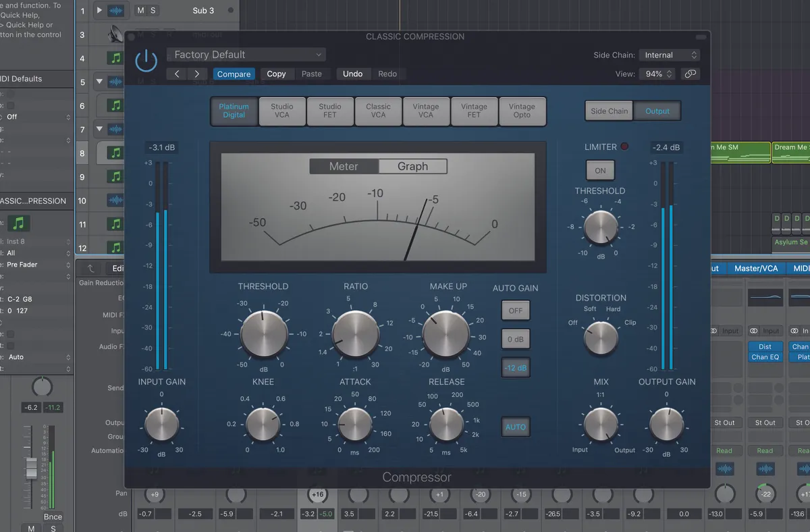The height and width of the screenshot is (532, 810).
Task: Open the Off dropdown in MIDI Defaults
Action: [x=38, y=117]
